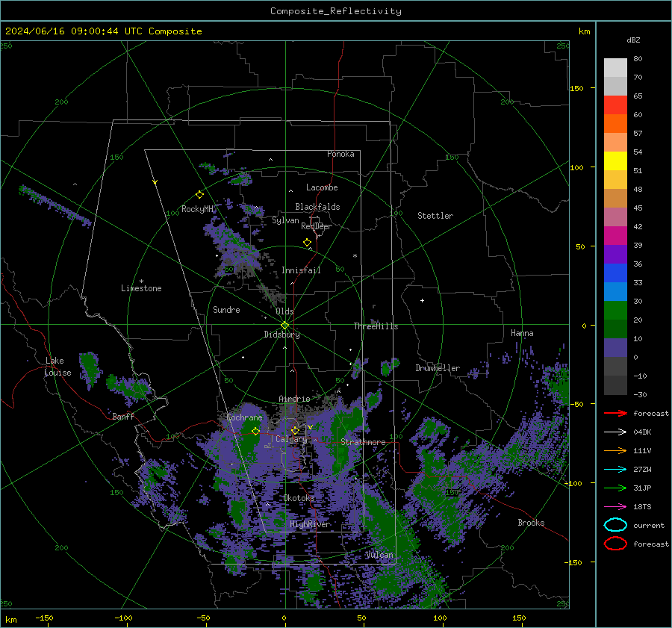
Task: Select the Lacombe label
Action: [322, 187]
